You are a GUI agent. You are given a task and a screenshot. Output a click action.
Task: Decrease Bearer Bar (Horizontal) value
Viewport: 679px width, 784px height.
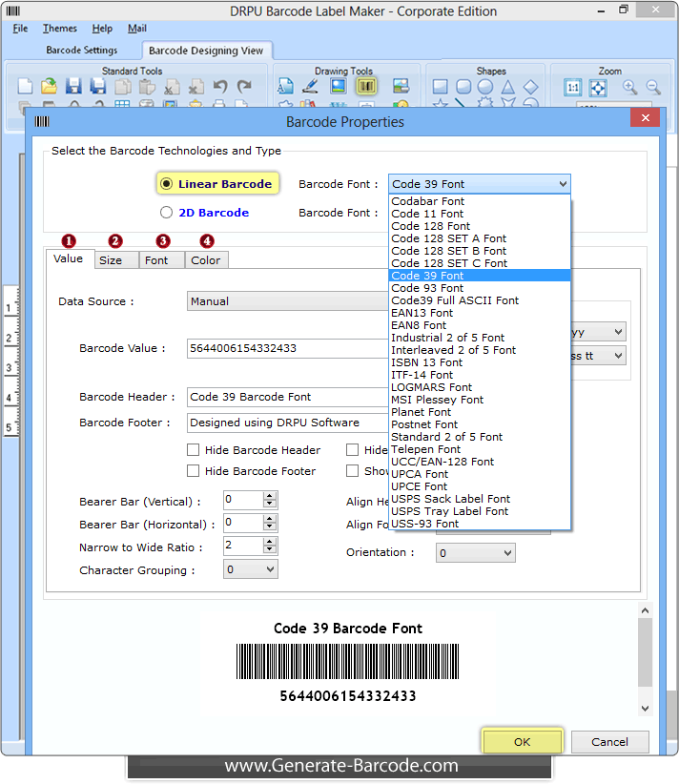270,526
